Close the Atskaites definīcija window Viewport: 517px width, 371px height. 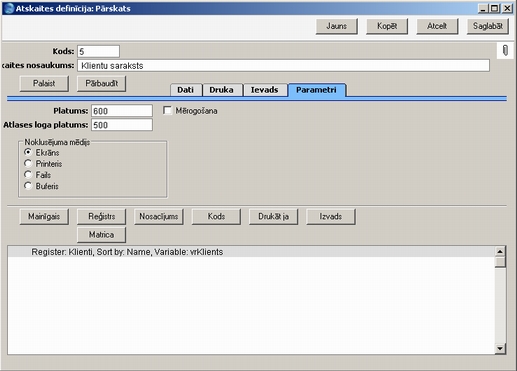click(507, 8)
